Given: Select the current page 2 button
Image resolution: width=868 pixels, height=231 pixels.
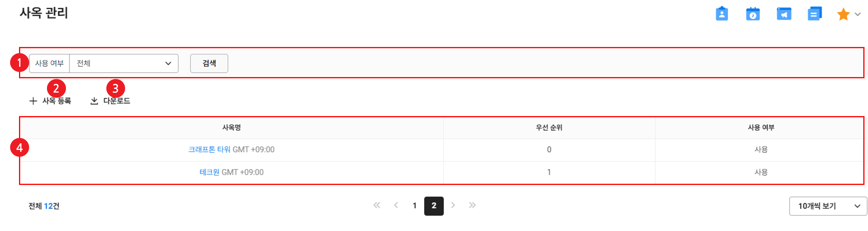Looking at the screenshot, I should point(434,206).
